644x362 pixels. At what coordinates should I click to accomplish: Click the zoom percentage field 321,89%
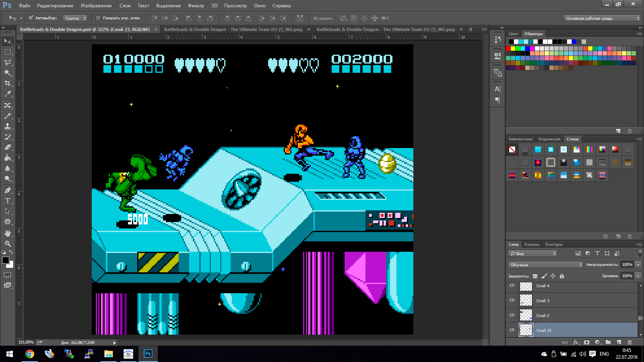(x=26, y=342)
